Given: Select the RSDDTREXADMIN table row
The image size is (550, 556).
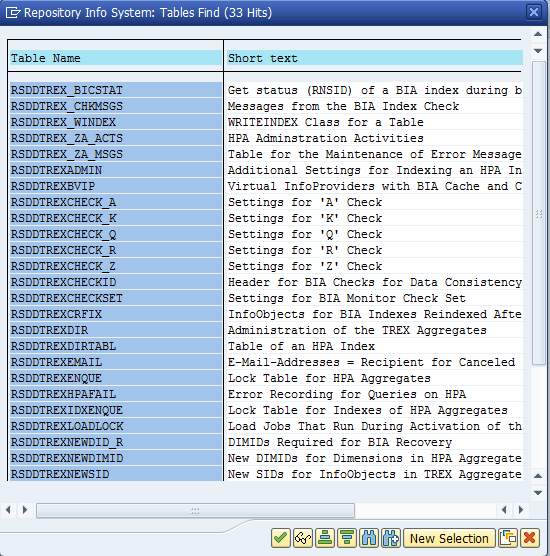Looking at the screenshot, I should [116, 170].
